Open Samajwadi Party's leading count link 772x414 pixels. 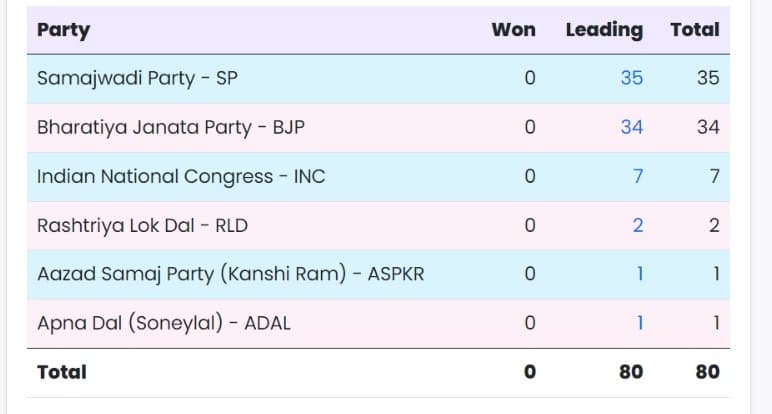tap(631, 78)
